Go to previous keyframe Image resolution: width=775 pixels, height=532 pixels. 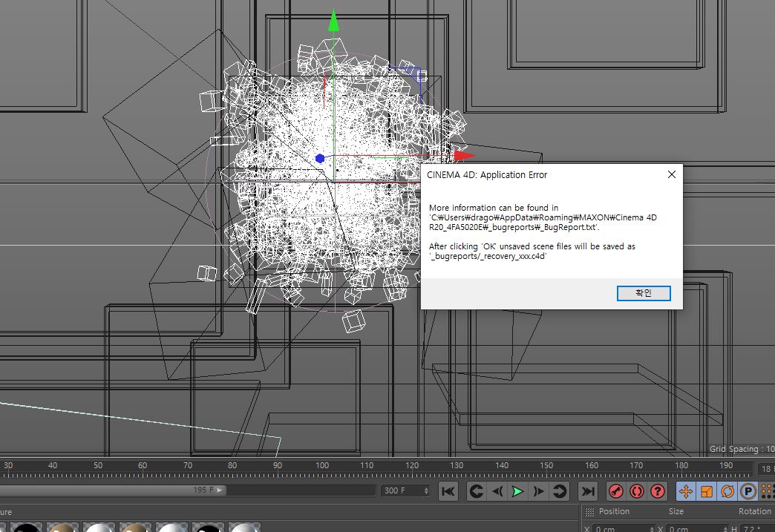[x=476, y=491]
